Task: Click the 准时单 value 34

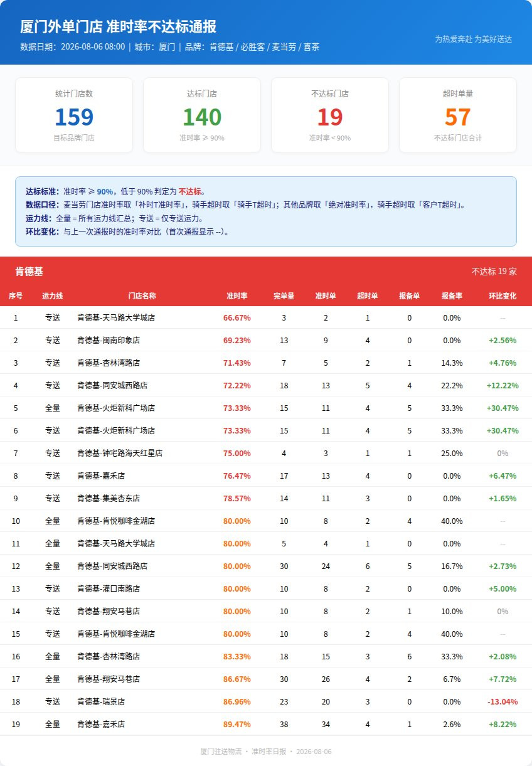Action: point(326,724)
